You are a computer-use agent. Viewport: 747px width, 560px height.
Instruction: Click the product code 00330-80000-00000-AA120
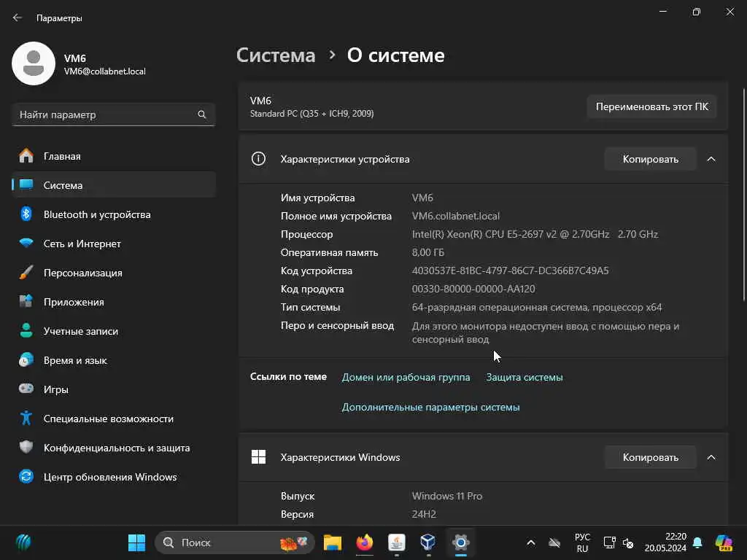(x=473, y=289)
